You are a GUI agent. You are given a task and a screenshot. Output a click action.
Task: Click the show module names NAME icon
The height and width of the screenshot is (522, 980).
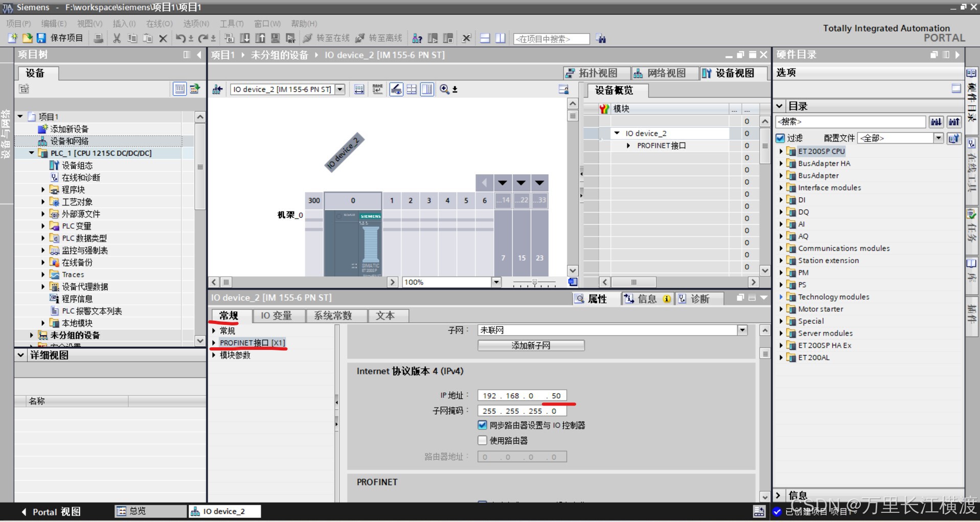[377, 89]
